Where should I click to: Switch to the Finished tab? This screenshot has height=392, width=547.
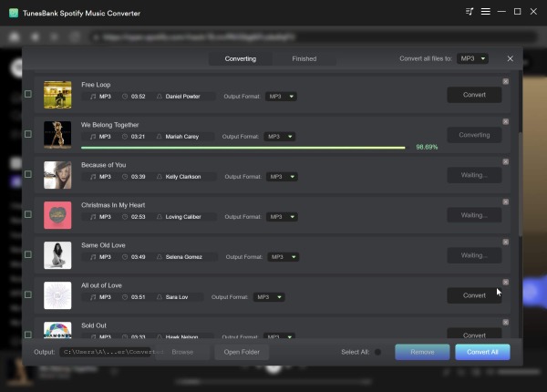[304, 58]
